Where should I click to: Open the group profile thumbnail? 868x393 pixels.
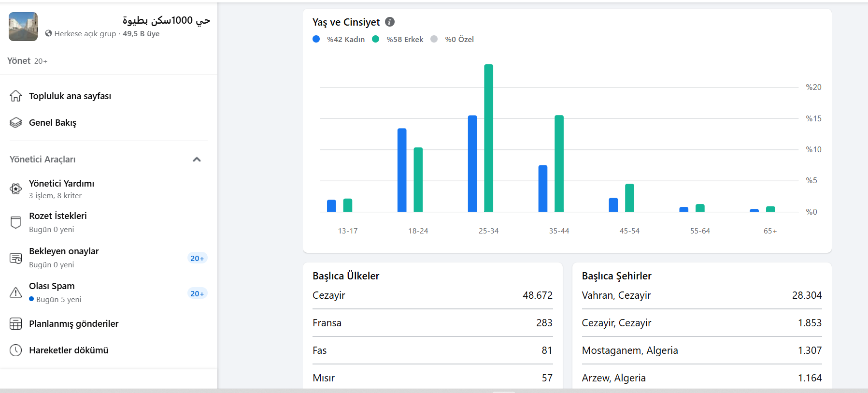[x=23, y=27]
